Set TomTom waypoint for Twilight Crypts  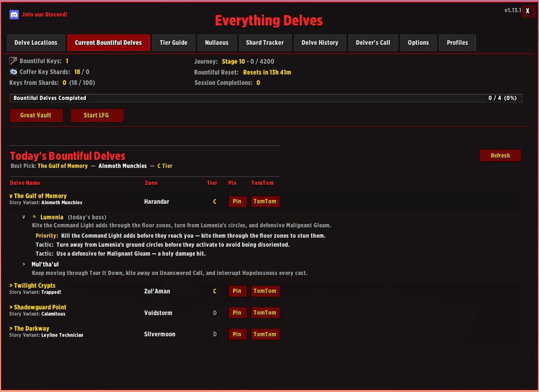[x=265, y=291]
